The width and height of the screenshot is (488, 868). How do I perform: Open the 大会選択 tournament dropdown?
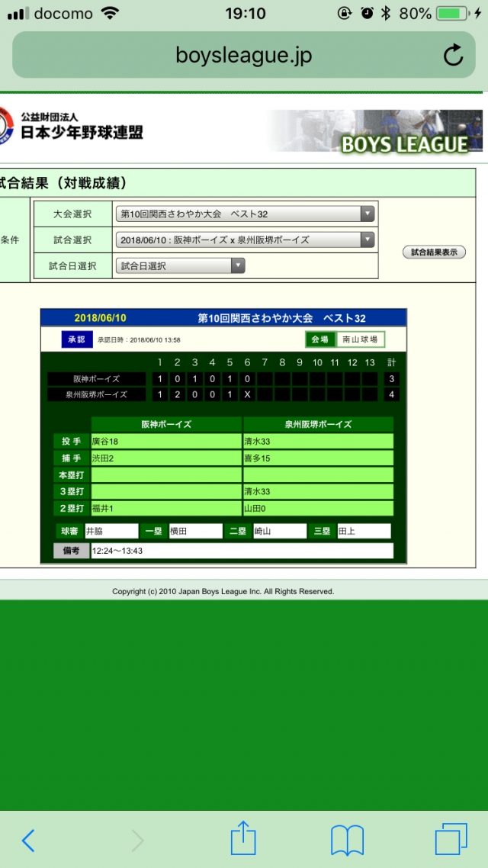pyautogui.click(x=245, y=214)
